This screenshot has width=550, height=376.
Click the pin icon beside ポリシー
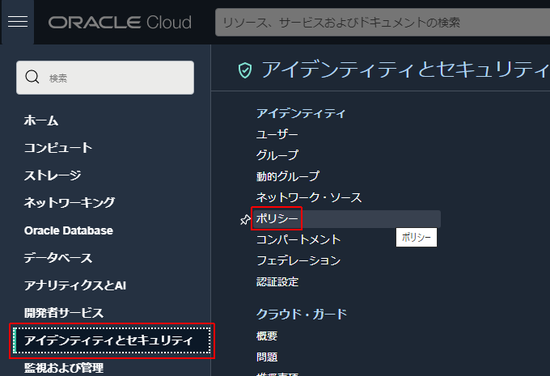[x=245, y=220]
